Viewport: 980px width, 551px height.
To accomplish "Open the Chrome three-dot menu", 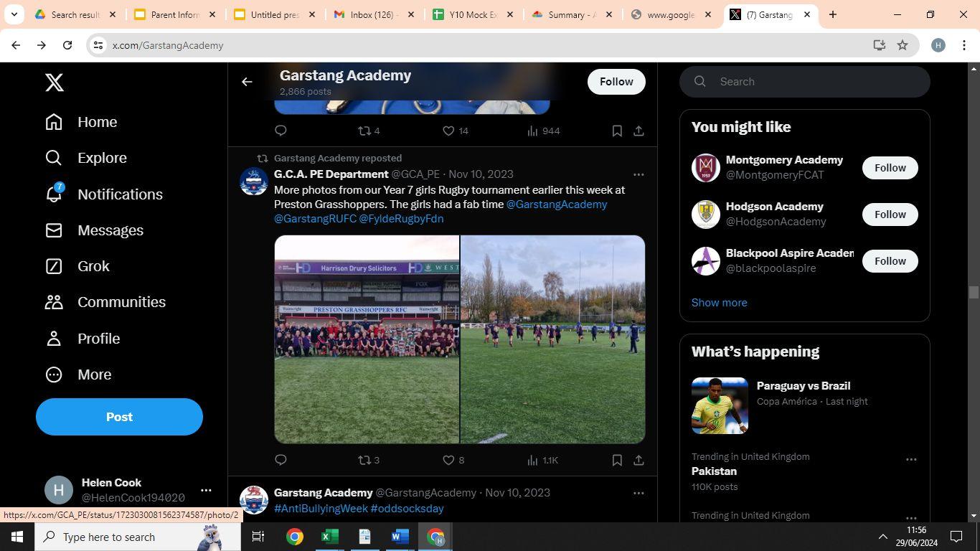I will click(964, 45).
